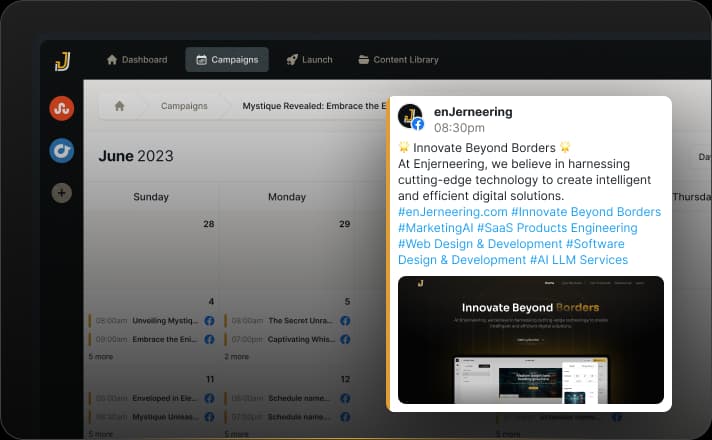Open the Content Library tab
The image size is (712, 440).
398,60
